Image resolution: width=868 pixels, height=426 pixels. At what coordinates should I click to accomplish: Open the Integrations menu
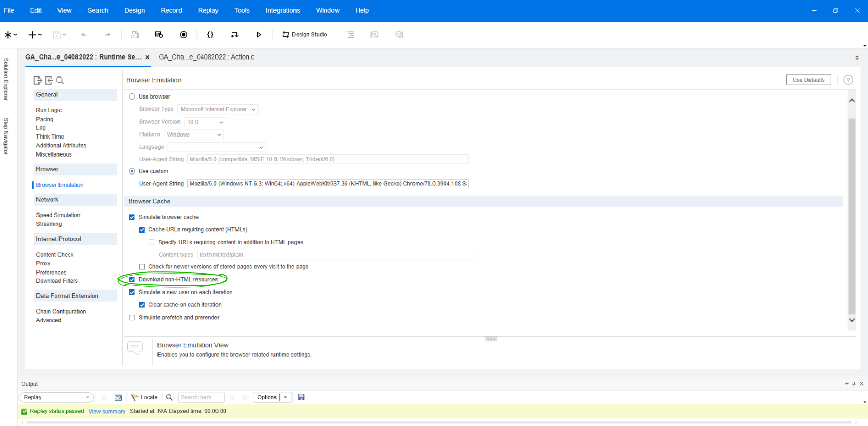[283, 10]
